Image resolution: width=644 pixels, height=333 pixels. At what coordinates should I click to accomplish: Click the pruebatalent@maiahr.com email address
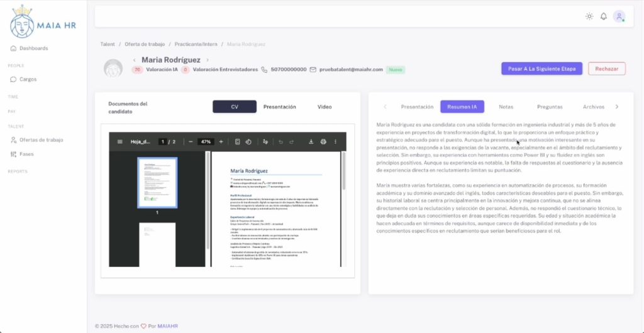[x=351, y=70]
